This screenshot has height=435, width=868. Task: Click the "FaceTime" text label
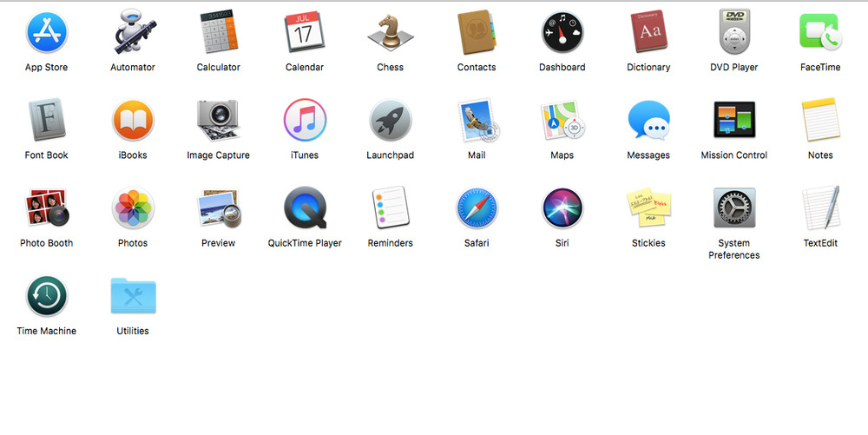[x=820, y=68]
